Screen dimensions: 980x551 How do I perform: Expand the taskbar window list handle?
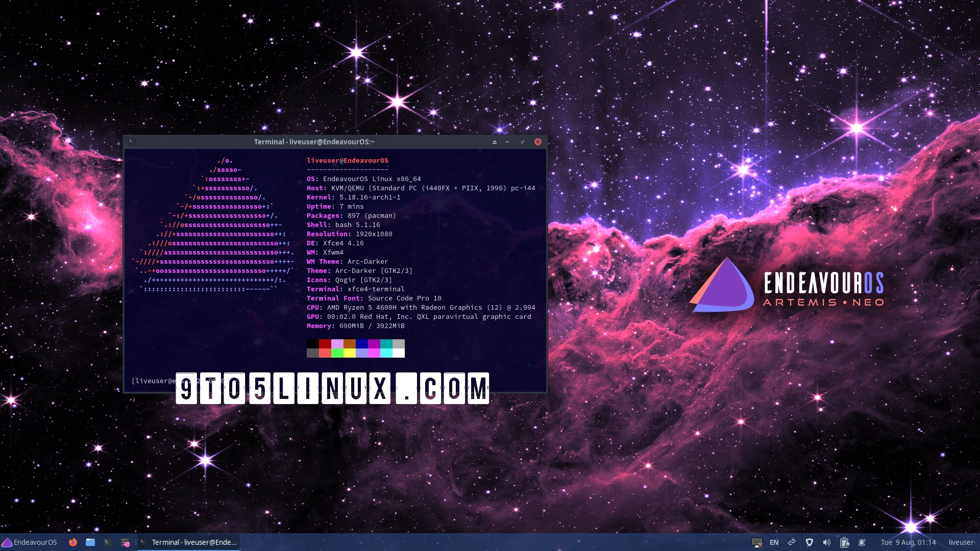pyautogui.click(x=136, y=542)
